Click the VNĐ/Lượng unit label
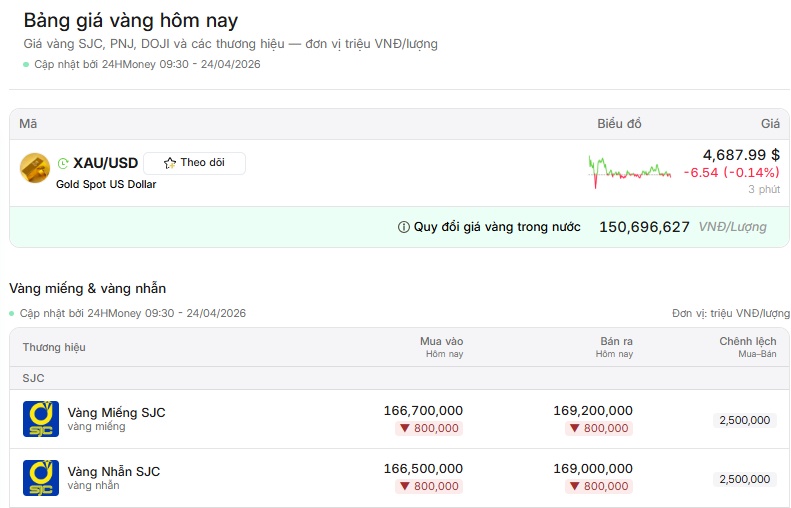 point(732,227)
